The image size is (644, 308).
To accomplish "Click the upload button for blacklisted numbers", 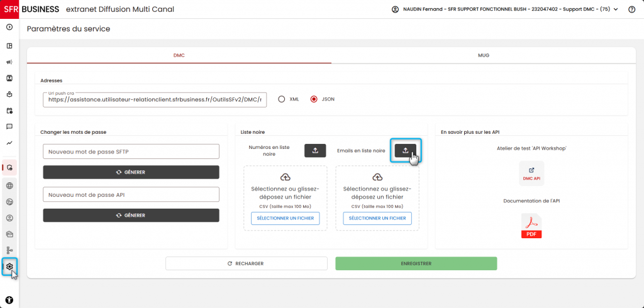I will pos(315,151).
